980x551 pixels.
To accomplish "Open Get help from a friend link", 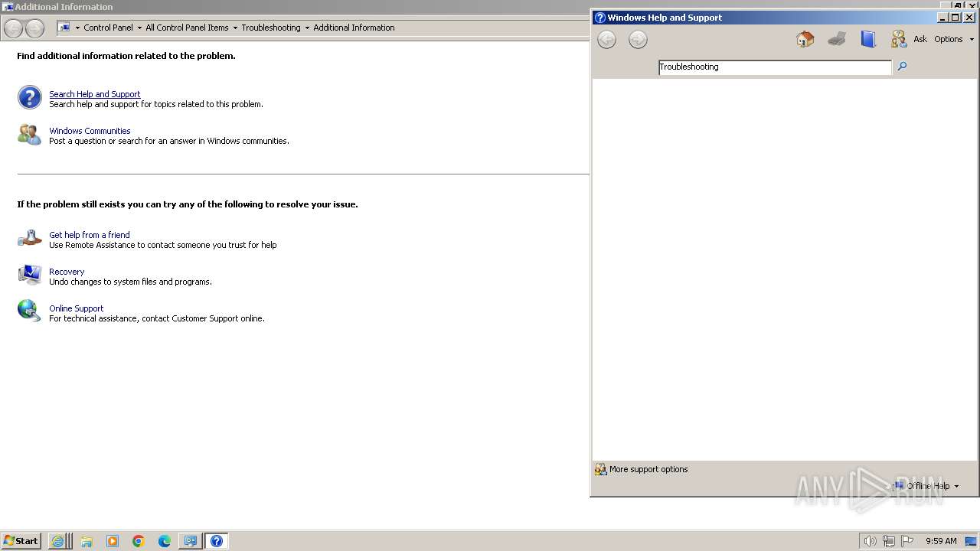I will (x=90, y=235).
